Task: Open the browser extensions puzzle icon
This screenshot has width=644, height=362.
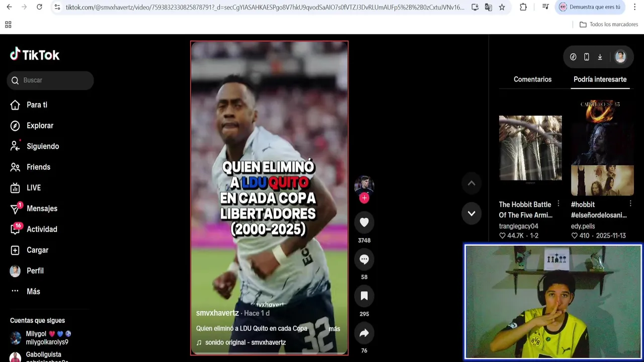Action: [x=523, y=7]
